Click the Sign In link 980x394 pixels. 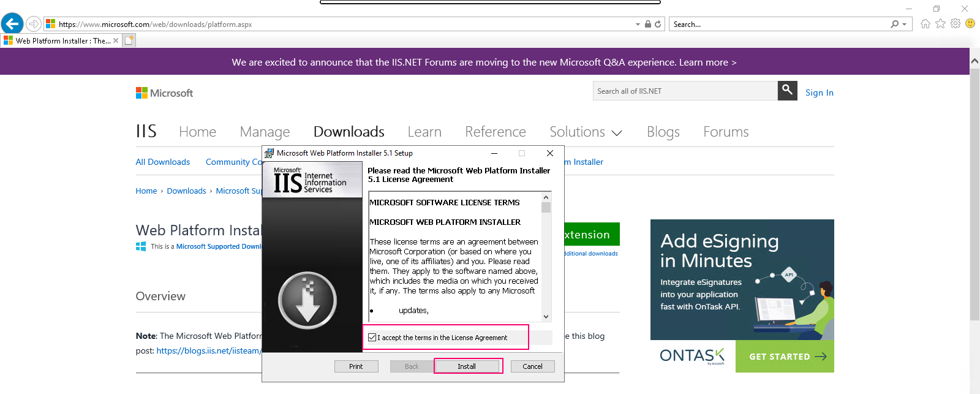coord(820,93)
